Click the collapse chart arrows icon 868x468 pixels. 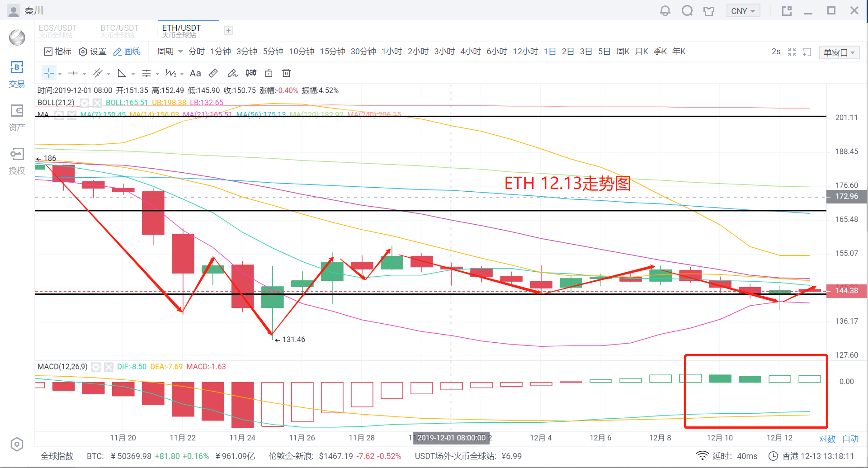click(792, 52)
